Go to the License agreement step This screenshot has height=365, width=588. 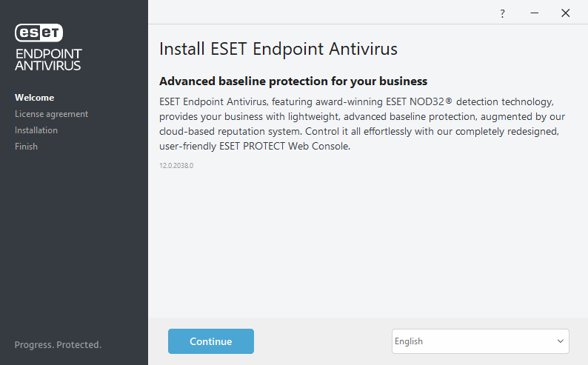coord(51,114)
